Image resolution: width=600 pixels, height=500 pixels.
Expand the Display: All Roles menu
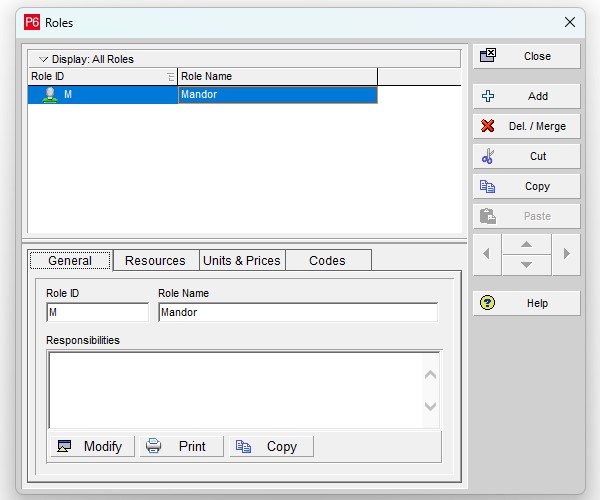tap(244, 59)
